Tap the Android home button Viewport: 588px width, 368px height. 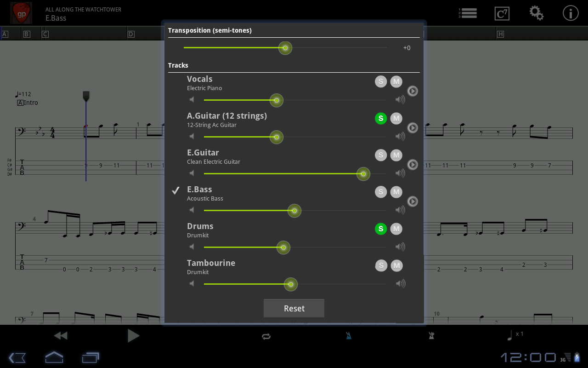54,357
